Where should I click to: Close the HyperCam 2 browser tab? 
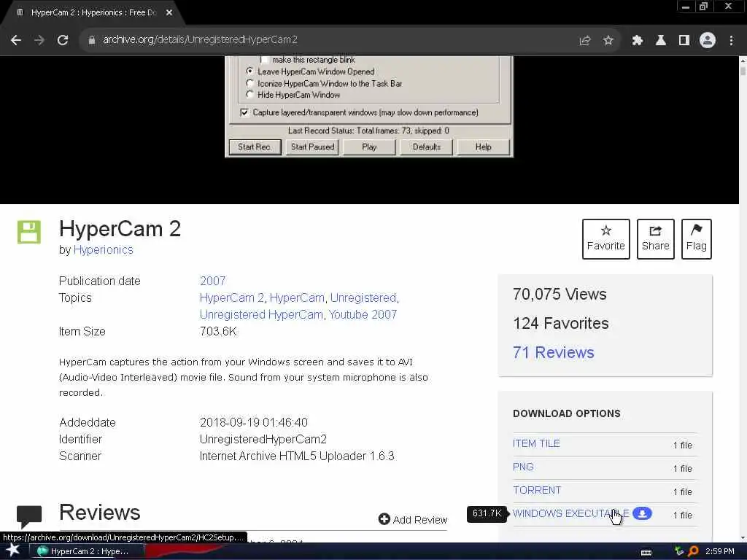coord(169,12)
